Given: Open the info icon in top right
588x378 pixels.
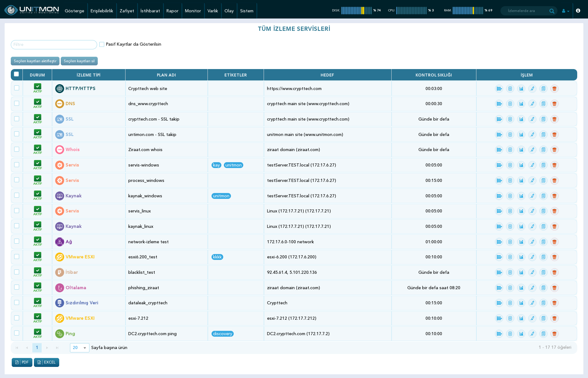Looking at the screenshot, I should click(x=578, y=11).
